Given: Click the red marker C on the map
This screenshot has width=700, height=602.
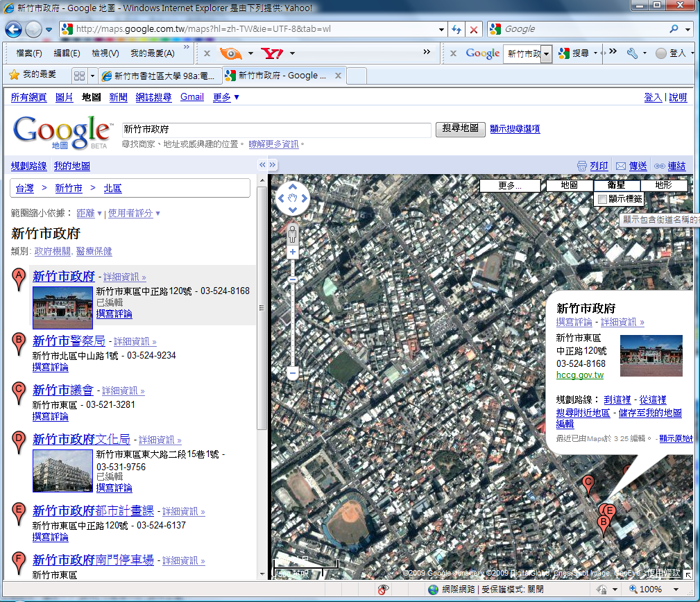Looking at the screenshot, I should coord(588,485).
